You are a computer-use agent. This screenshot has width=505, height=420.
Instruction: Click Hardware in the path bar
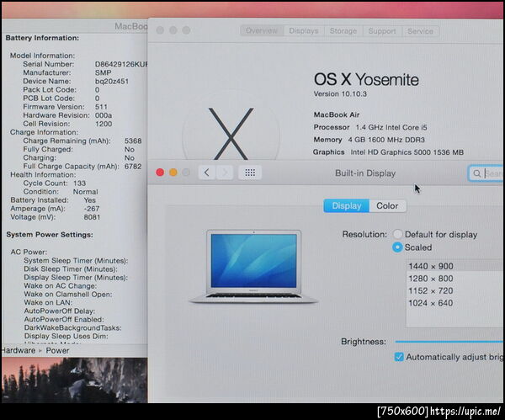(x=18, y=350)
